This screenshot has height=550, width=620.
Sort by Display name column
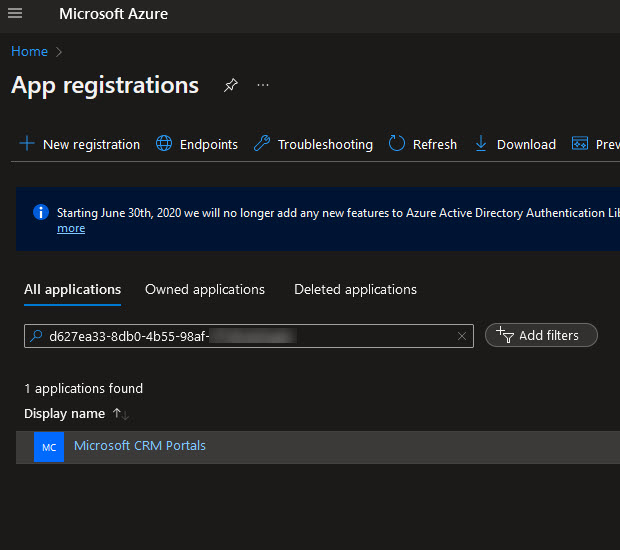pos(76,414)
